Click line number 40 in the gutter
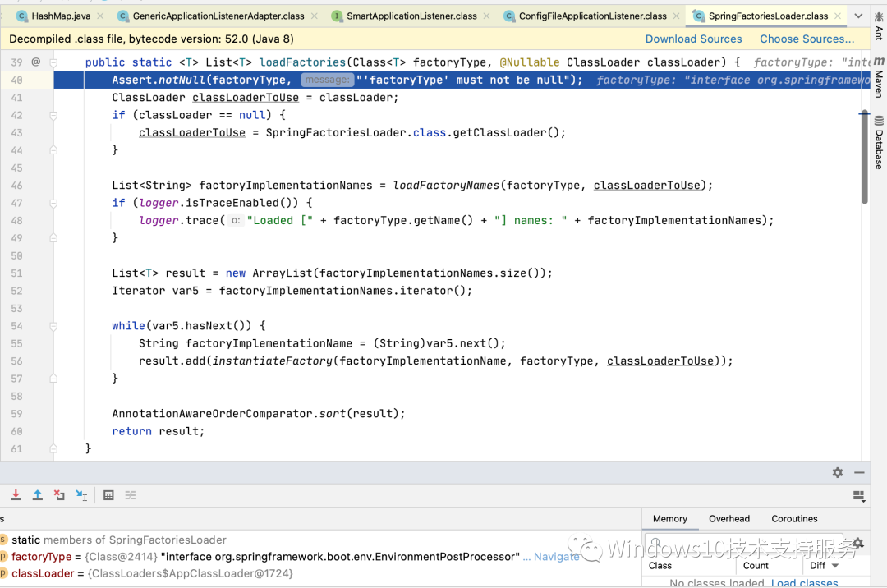Screen dimensions: 887x588 click(16, 80)
